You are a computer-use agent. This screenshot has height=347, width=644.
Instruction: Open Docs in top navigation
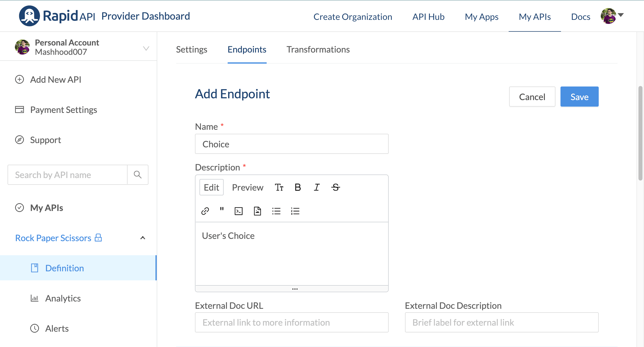tap(581, 17)
